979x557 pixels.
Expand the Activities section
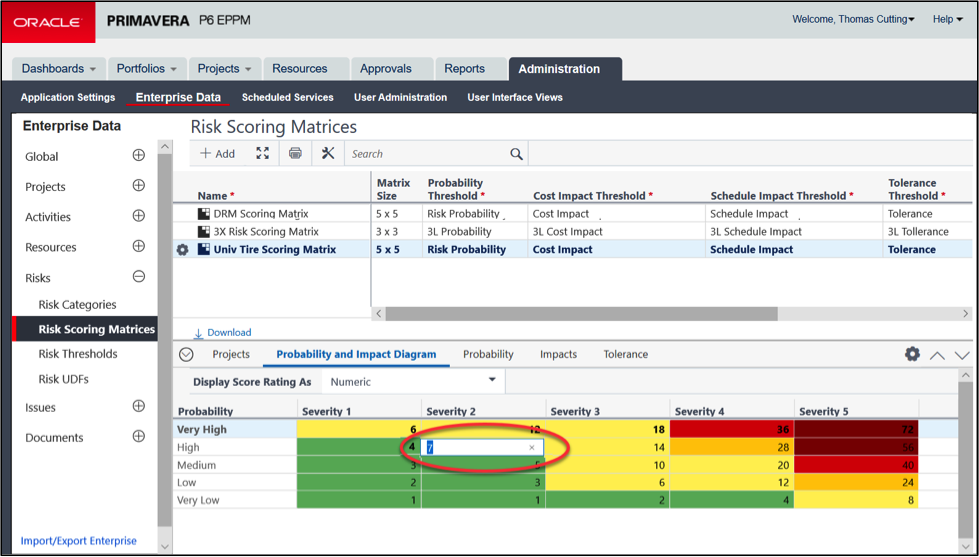click(139, 216)
